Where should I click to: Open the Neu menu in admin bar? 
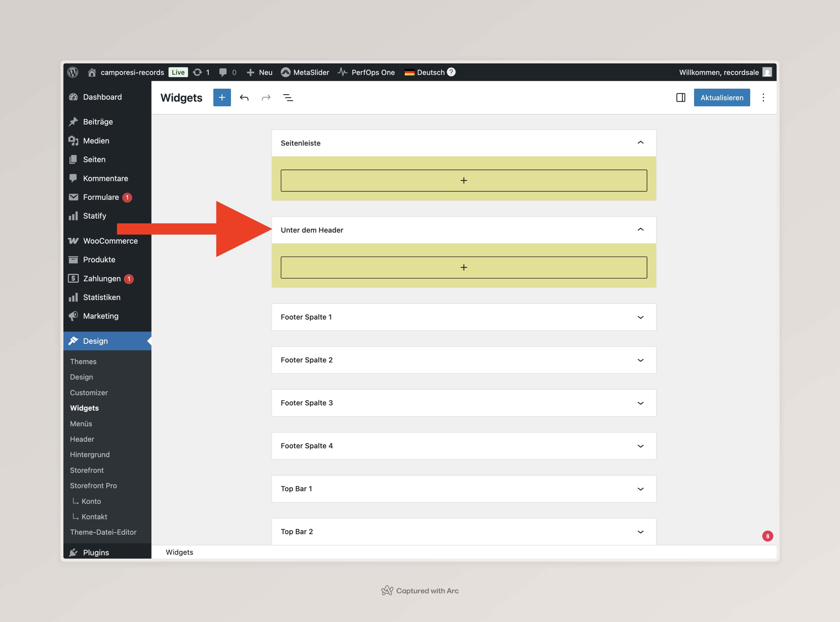259,72
